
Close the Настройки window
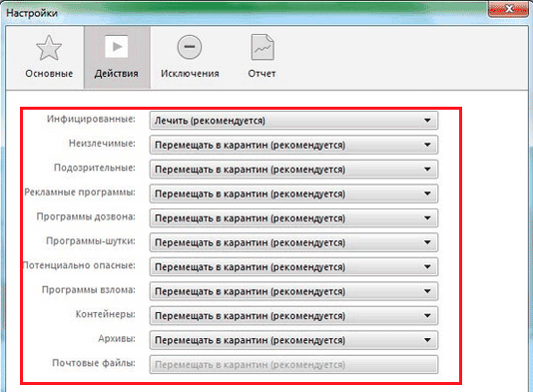(x=509, y=9)
